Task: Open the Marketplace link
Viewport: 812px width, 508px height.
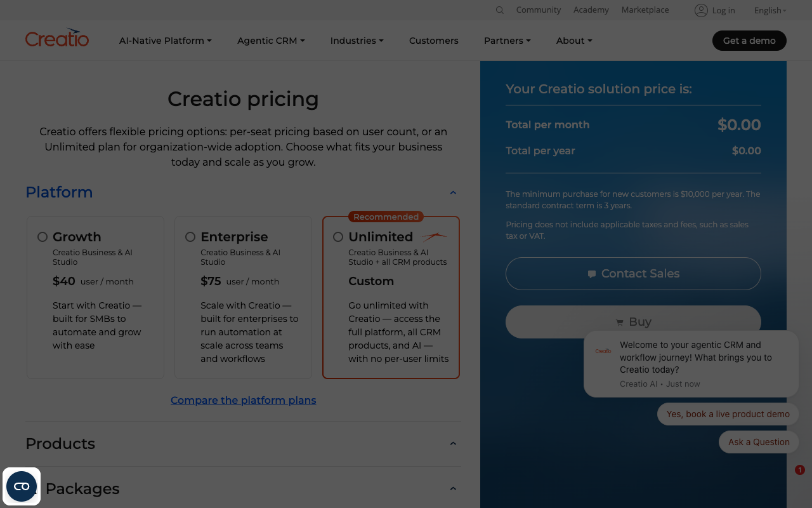Action: point(645,10)
